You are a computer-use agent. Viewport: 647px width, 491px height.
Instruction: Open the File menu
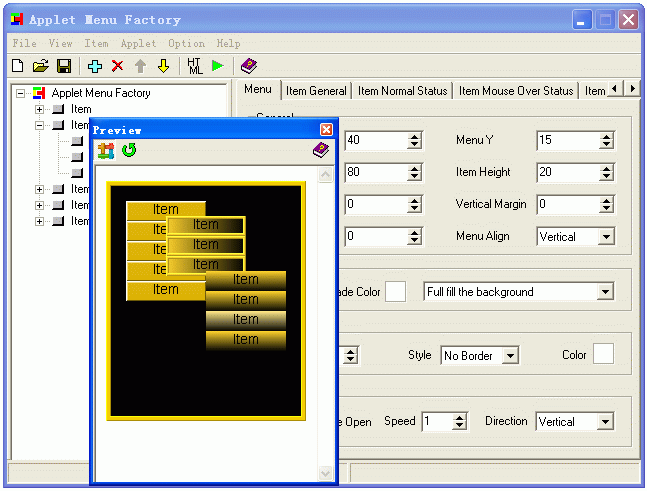[x=24, y=43]
